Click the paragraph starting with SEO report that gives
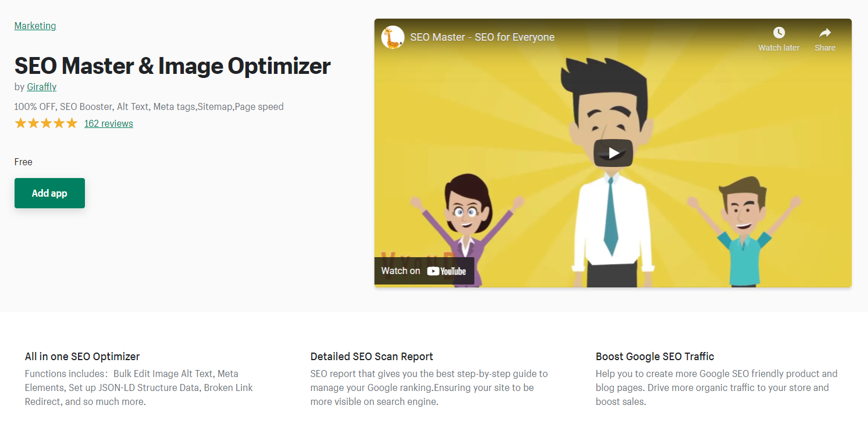Screen dimensions: 868x448 click(x=429, y=387)
